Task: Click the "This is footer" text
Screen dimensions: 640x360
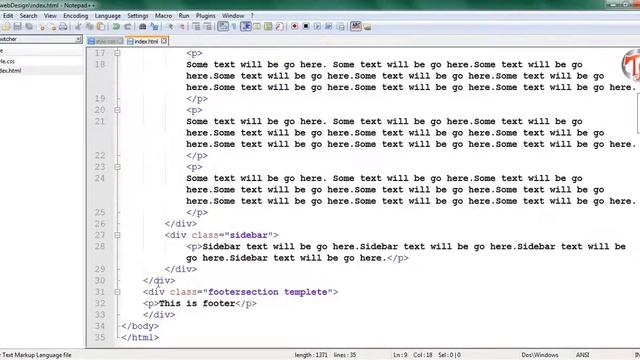Action: tap(197, 303)
